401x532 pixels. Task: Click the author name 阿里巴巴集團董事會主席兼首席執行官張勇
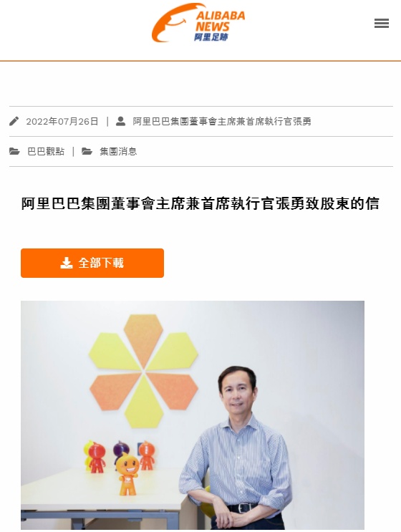click(x=222, y=122)
